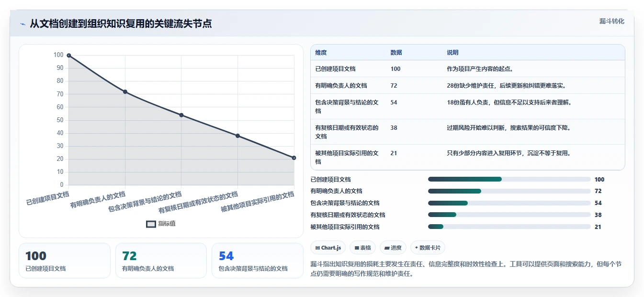Image resolution: width=644 pixels, height=297 pixels.
Task: Click the progress list label 被其他项目实际引用的文档
Action: tap(345, 227)
